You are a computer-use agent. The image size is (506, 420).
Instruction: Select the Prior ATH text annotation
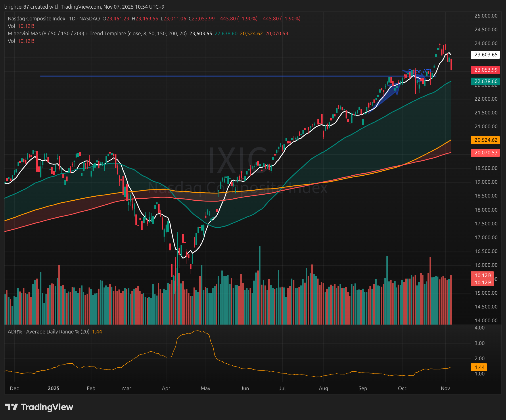coord(421,72)
